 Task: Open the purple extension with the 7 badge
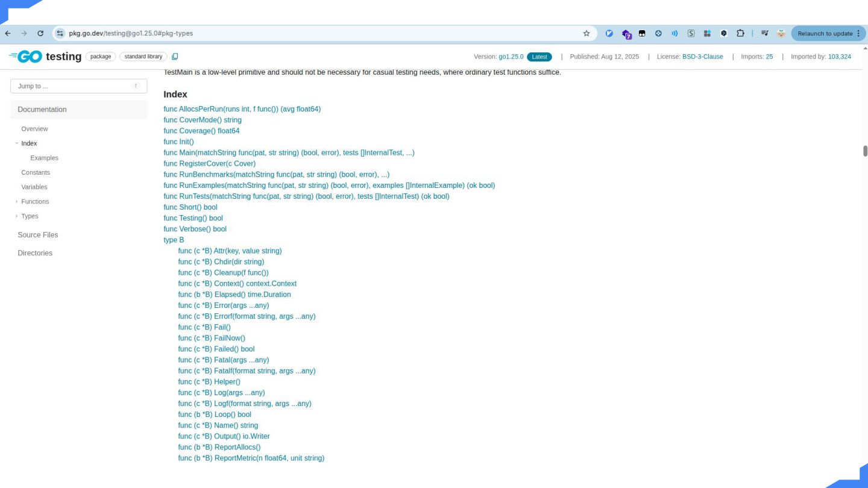coord(626,34)
